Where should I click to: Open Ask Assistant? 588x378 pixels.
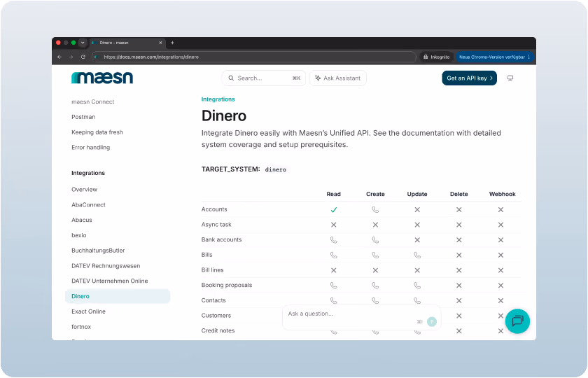pos(338,78)
